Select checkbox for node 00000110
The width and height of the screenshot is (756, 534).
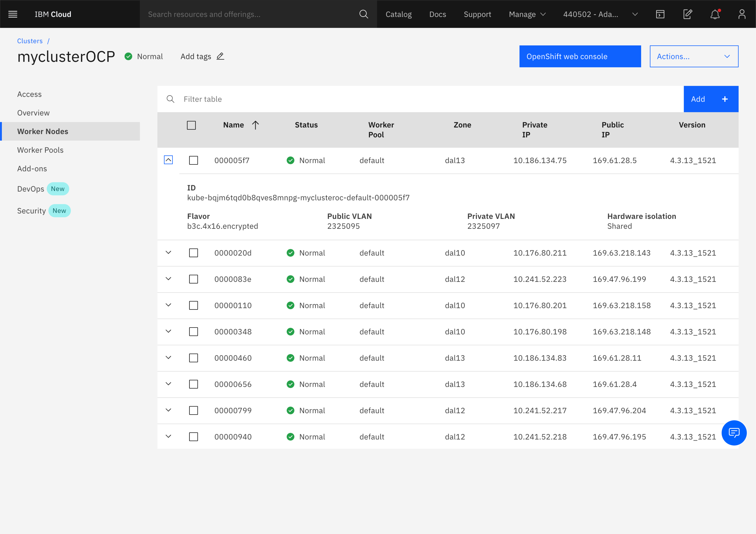tap(194, 305)
